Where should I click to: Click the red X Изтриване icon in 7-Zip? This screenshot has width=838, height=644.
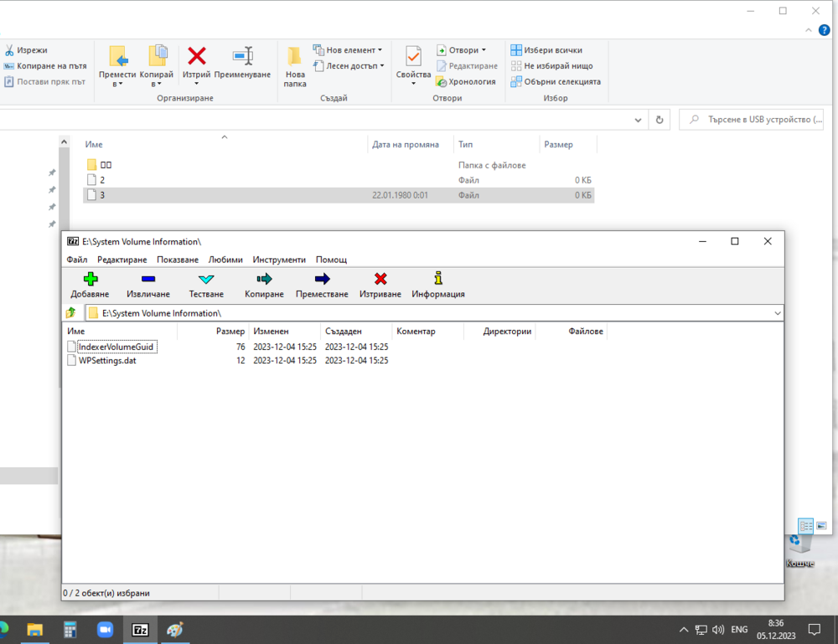380,279
